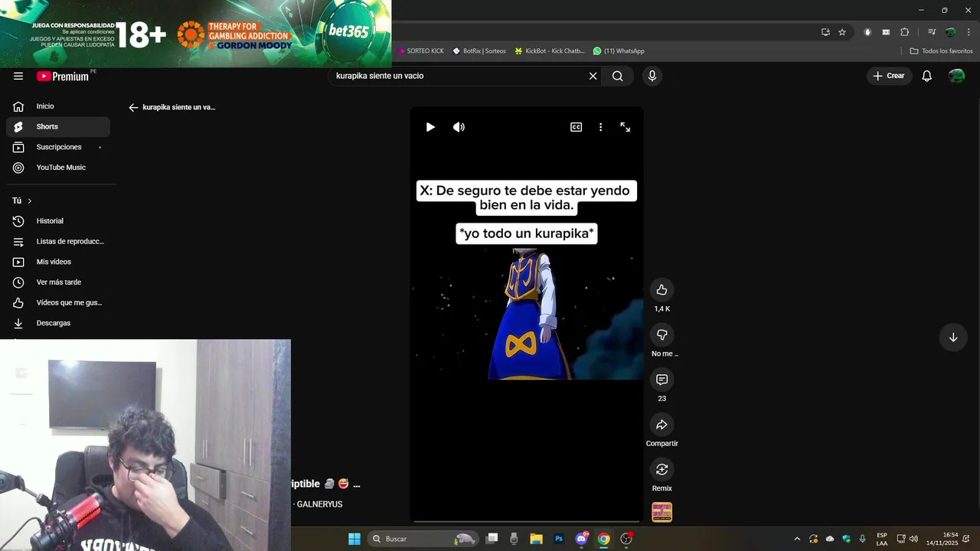Open Ver más tarde list
The image size is (980, 551).
click(58, 282)
